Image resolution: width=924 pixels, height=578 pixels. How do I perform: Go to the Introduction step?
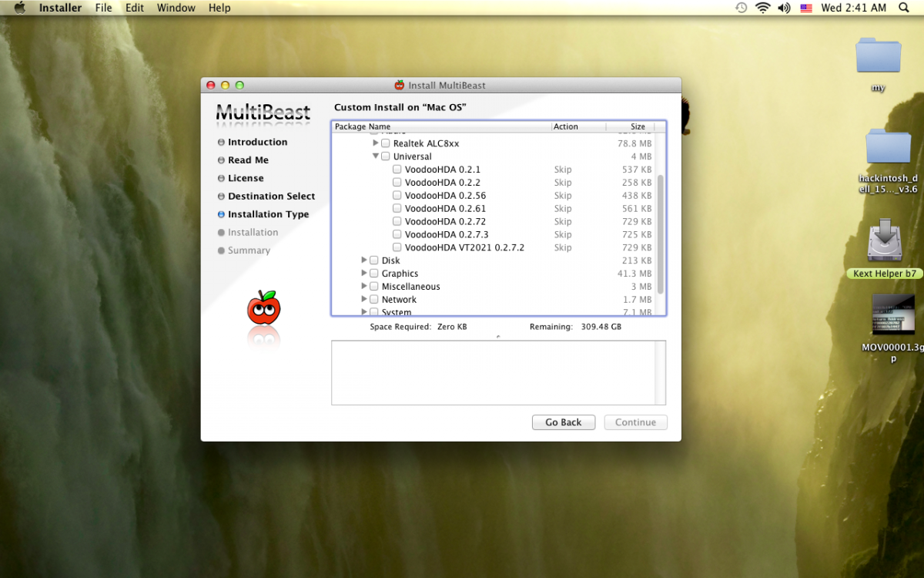(x=257, y=142)
